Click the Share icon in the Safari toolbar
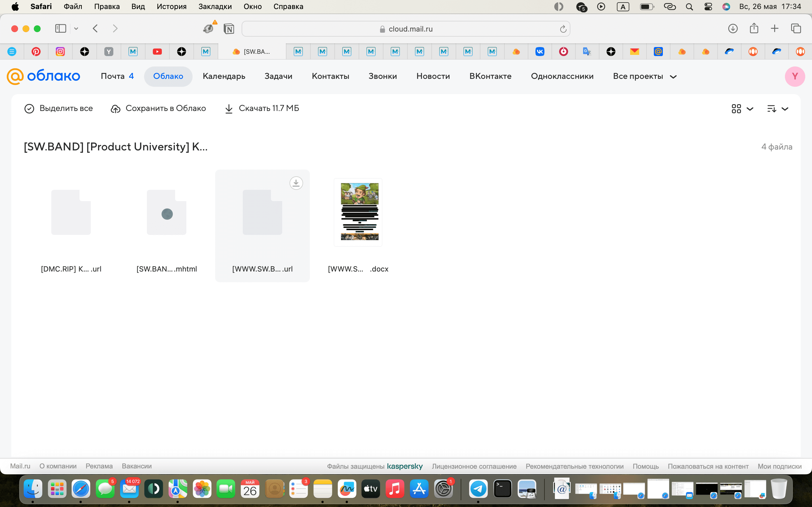The height and width of the screenshot is (507, 812). click(754, 28)
